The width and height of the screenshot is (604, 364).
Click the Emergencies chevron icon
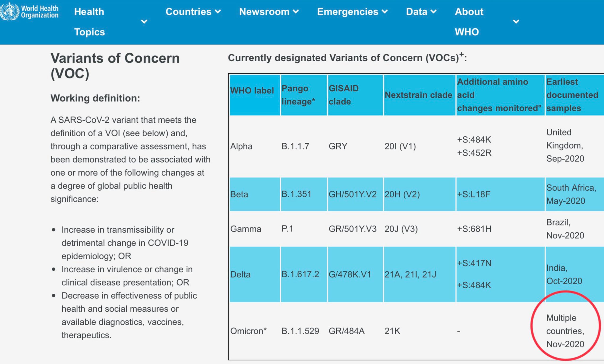385,12
